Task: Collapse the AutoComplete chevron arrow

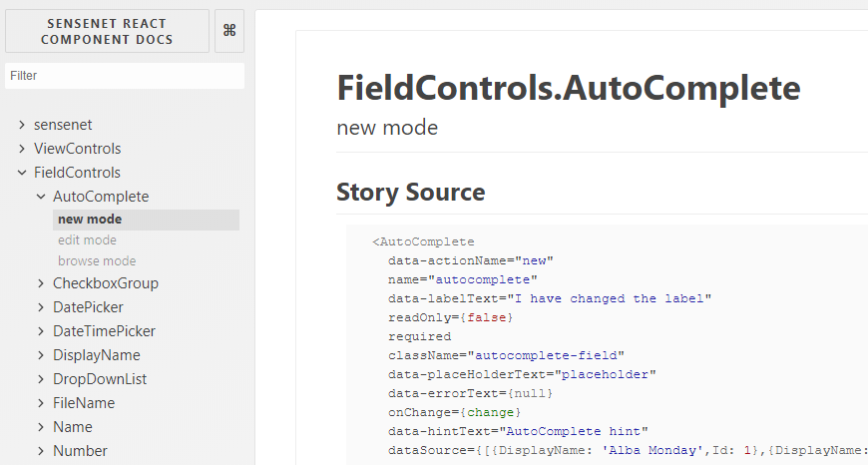Action: point(41,197)
